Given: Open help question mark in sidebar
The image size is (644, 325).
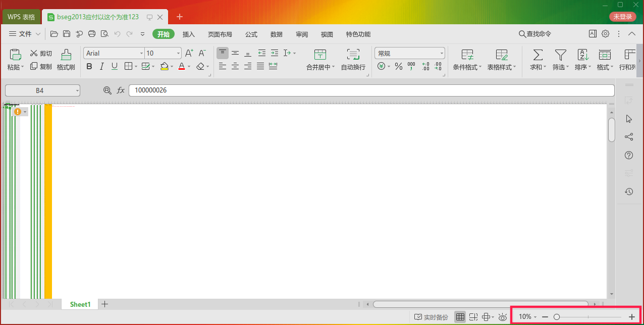Looking at the screenshot, I should click(629, 155).
